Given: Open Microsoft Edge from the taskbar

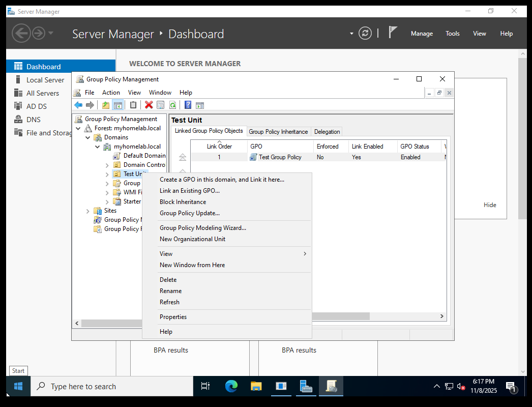Looking at the screenshot, I should (231, 386).
